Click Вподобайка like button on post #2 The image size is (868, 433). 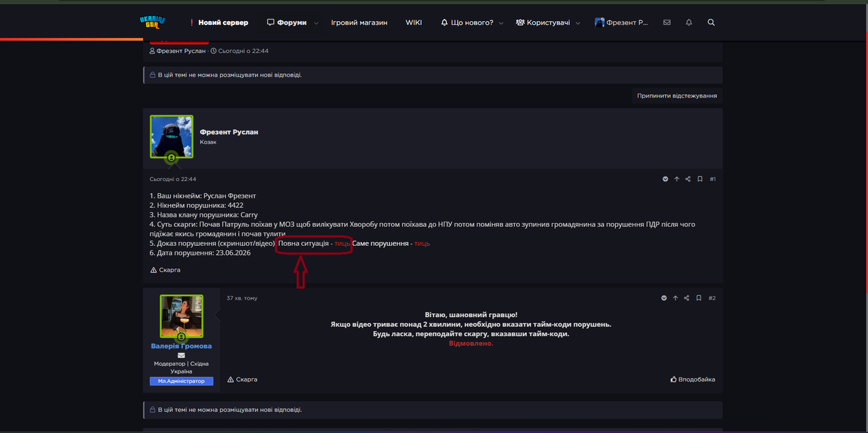692,379
